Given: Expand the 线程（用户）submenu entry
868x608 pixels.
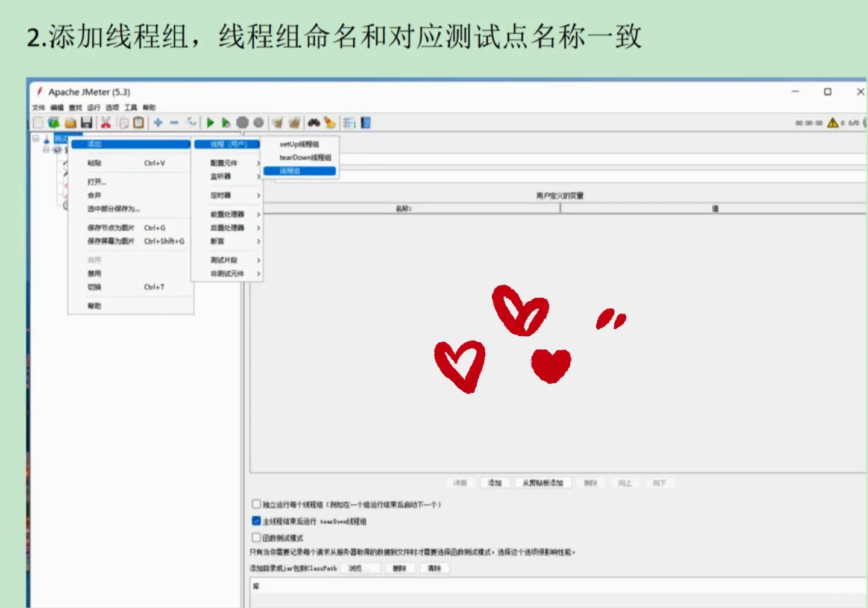Looking at the screenshot, I should coord(227,144).
